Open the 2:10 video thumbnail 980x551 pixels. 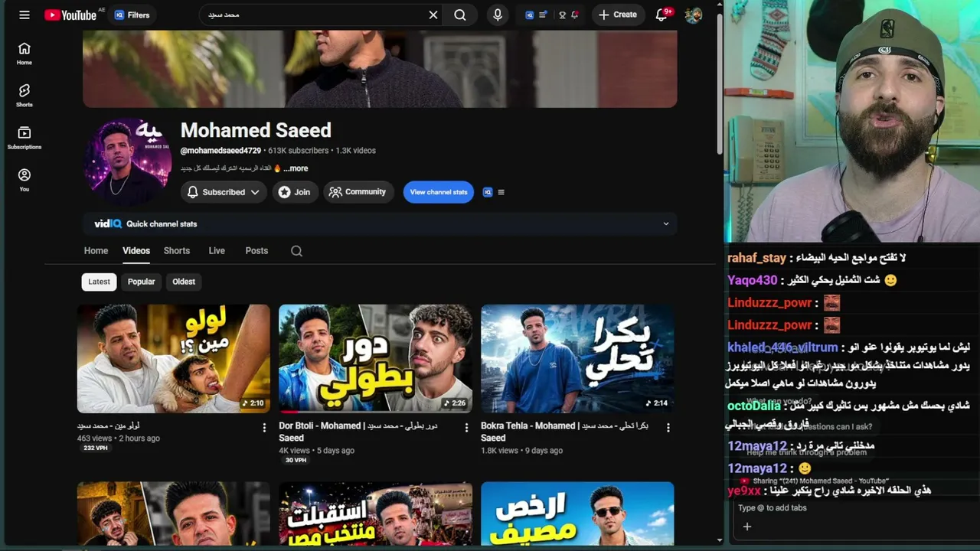coord(174,359)
